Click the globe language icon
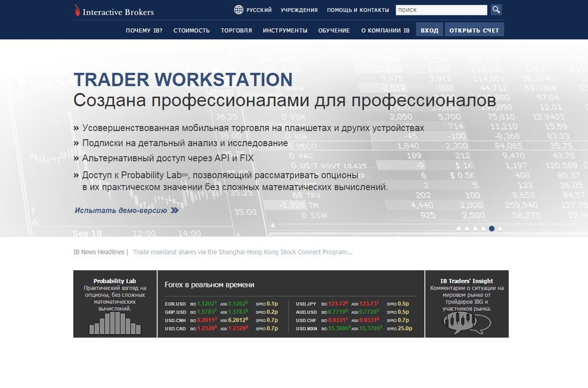 click(x=239, y=10)
